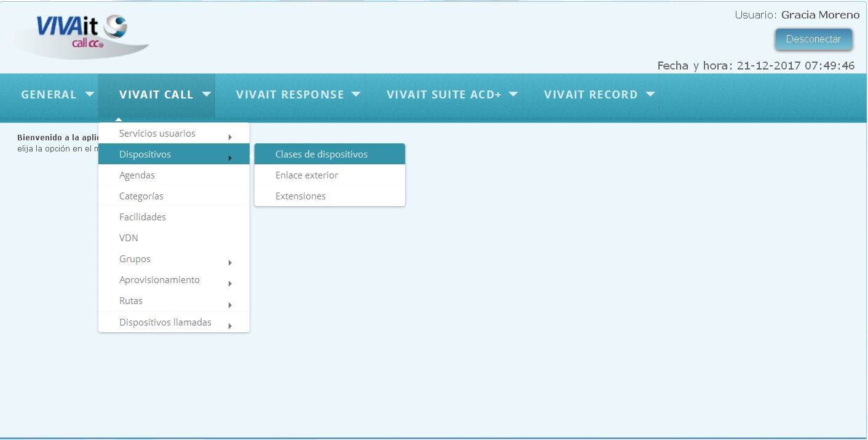This screenshot has height=440, width=868.
Task: Expand Servicios usuarios submenu arrow
Action: click(x=230, y=137)
